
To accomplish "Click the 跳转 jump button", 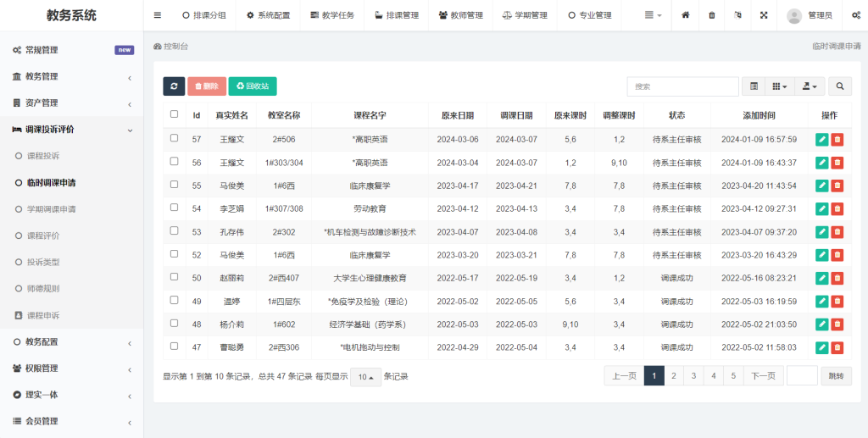I will [x=836, y=376].
